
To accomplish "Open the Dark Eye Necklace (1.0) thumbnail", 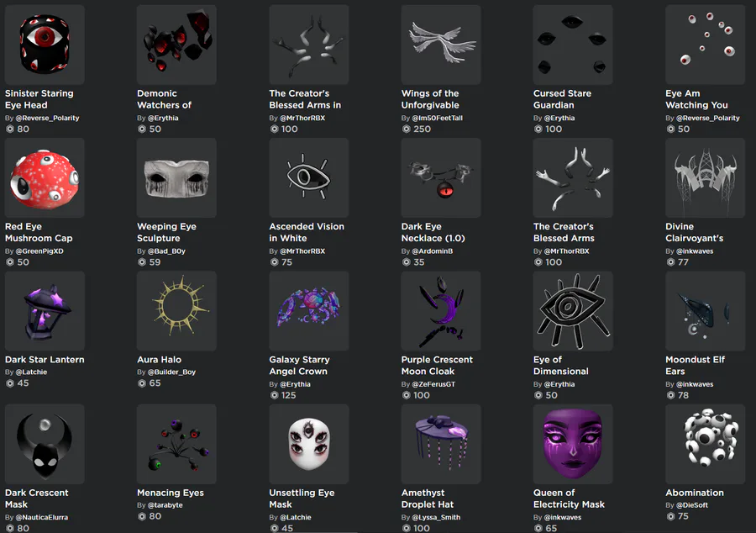I will [x=441, y=177].
